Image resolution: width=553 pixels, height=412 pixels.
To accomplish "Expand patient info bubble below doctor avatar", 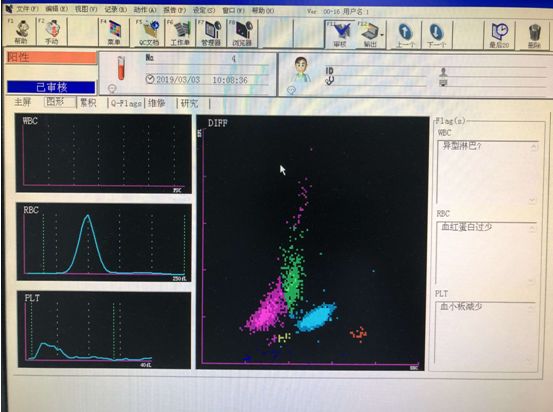I will point(291,90).
